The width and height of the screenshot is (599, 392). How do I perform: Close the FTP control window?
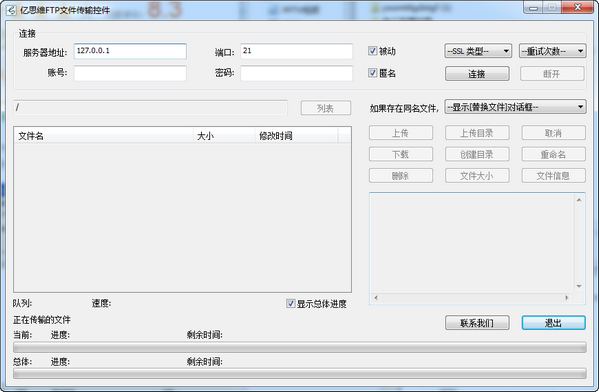578,8
